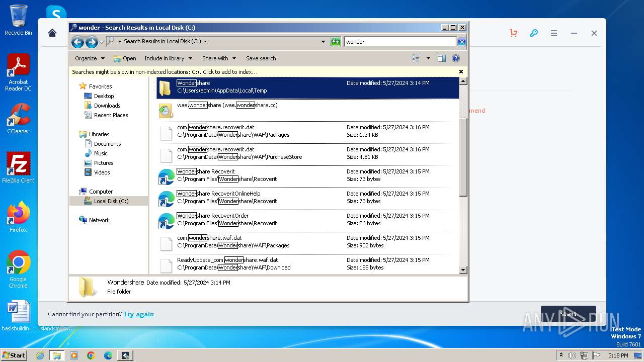This screenshot has width=644, height=362.
Task: Open Google Chrome desktop icon
Action: [18, 269]
